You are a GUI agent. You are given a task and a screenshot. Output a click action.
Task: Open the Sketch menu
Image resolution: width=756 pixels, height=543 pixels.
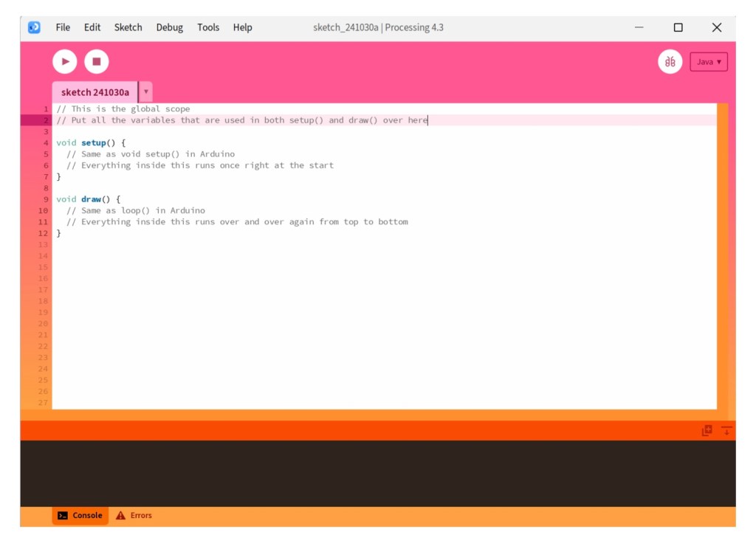[x=128, y=27]
